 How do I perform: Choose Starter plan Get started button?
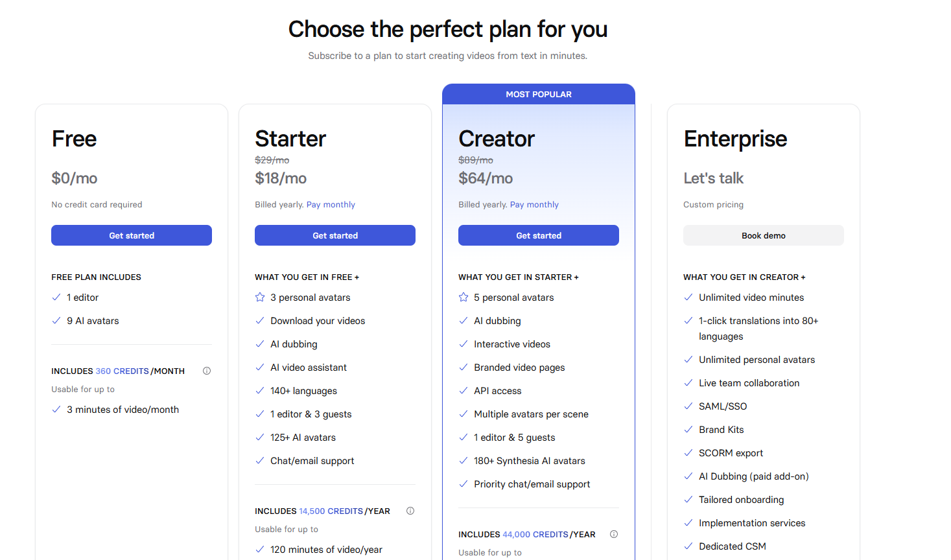335,235
